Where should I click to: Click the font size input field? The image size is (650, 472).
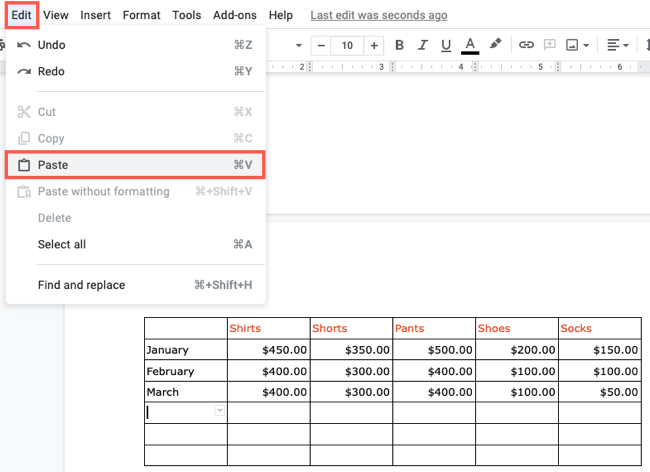(347, 45)
